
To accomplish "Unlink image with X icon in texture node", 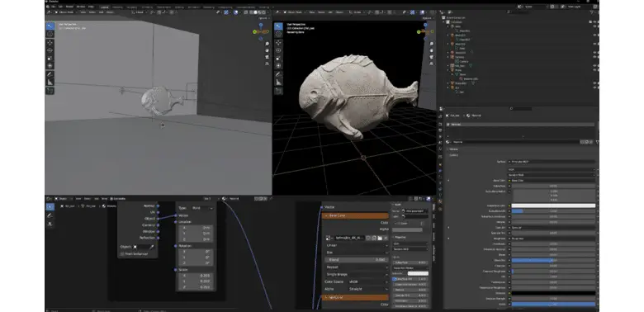I will [386, 238].
